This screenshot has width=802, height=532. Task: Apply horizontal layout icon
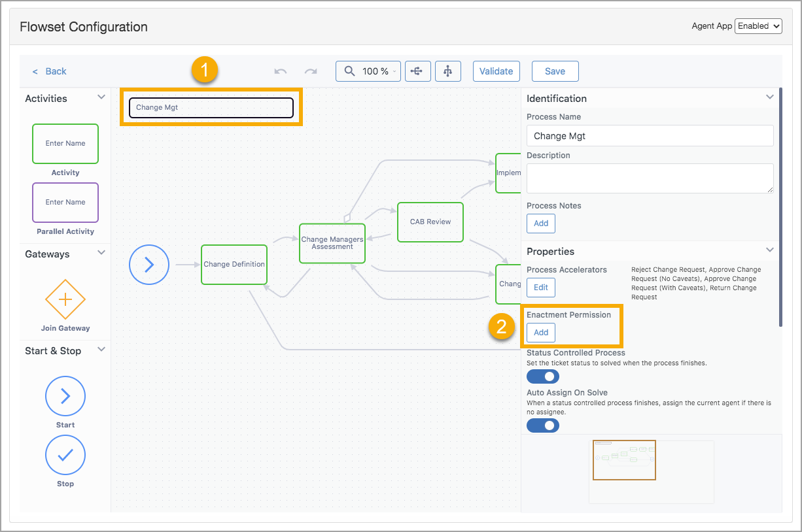coord(417,71)
